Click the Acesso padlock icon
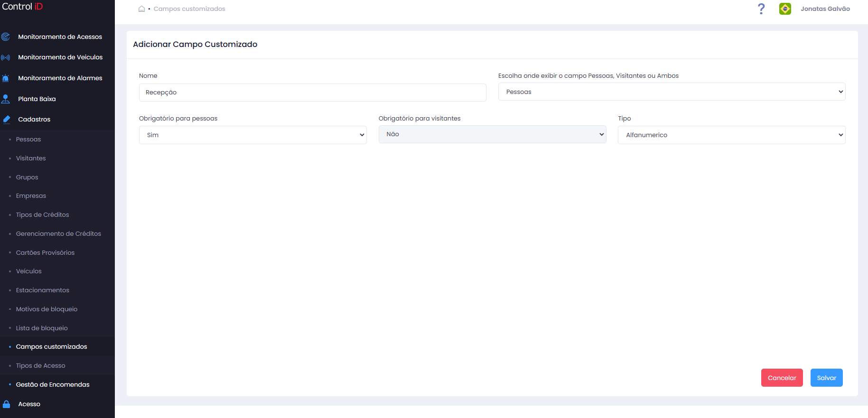 coord(6,404)
